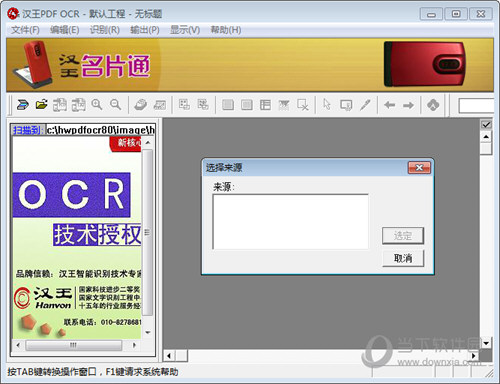
Task: Click the toolbar input field at right
Action: pos(476,106)
